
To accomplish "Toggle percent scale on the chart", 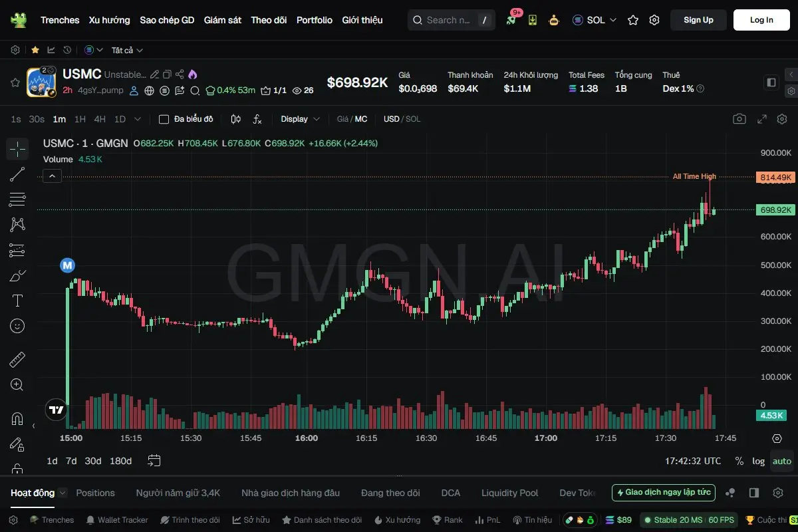I will [739, 461].
